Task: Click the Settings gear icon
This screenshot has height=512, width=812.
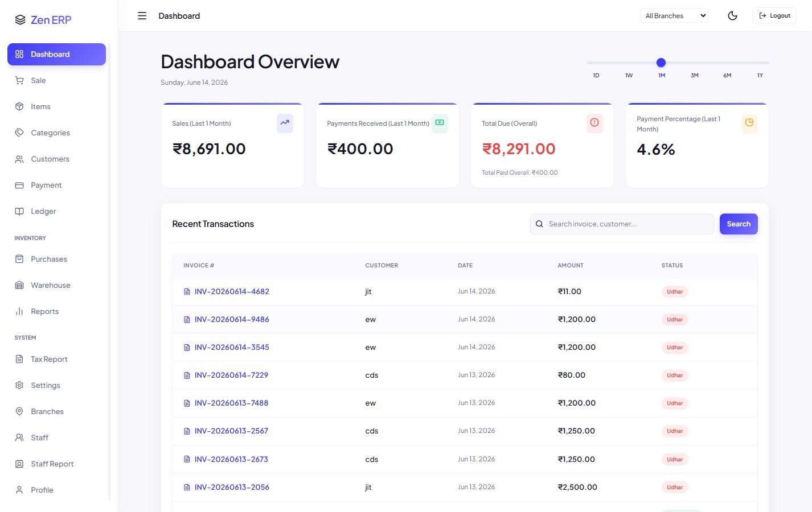Action: [x=19, y=385]
